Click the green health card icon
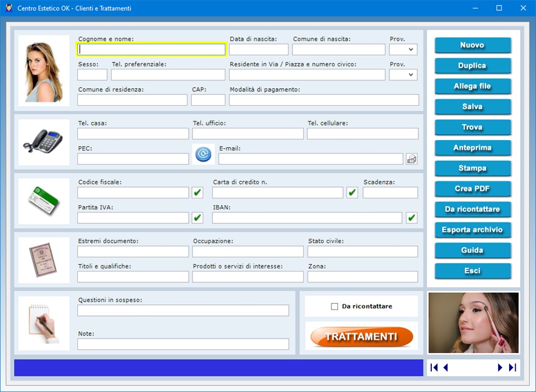 (x=43, y=201)
